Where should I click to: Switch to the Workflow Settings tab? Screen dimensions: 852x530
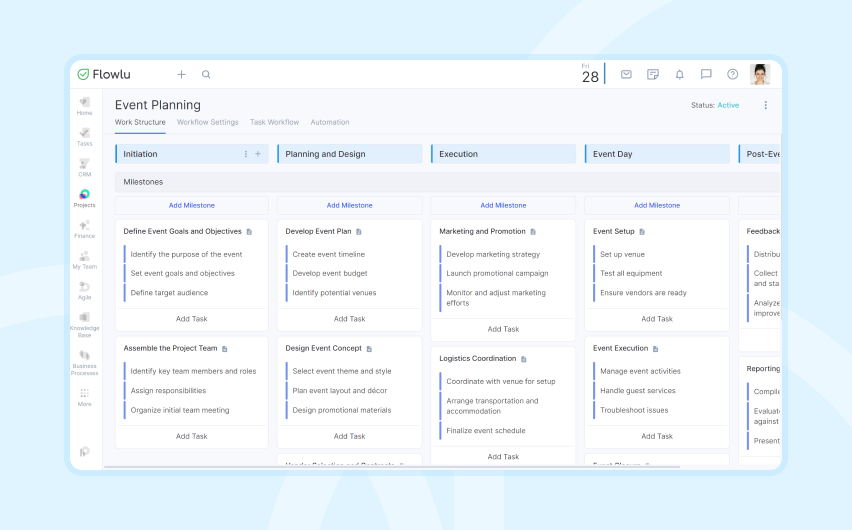[x=208, y=122]
